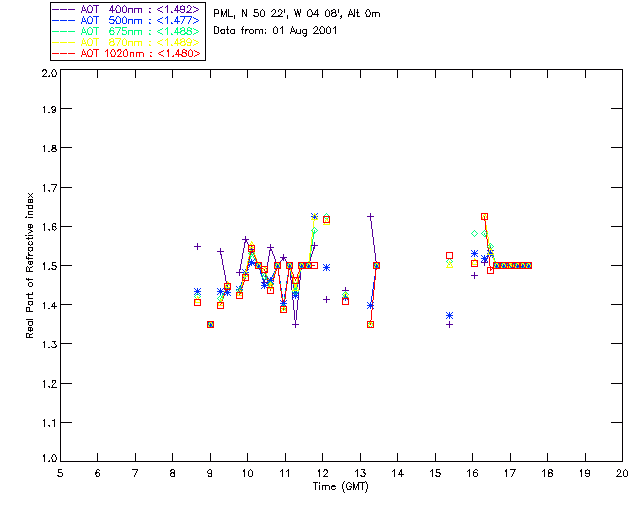
Task: Click the time axis tick label 7
Action: click(135, 473)
